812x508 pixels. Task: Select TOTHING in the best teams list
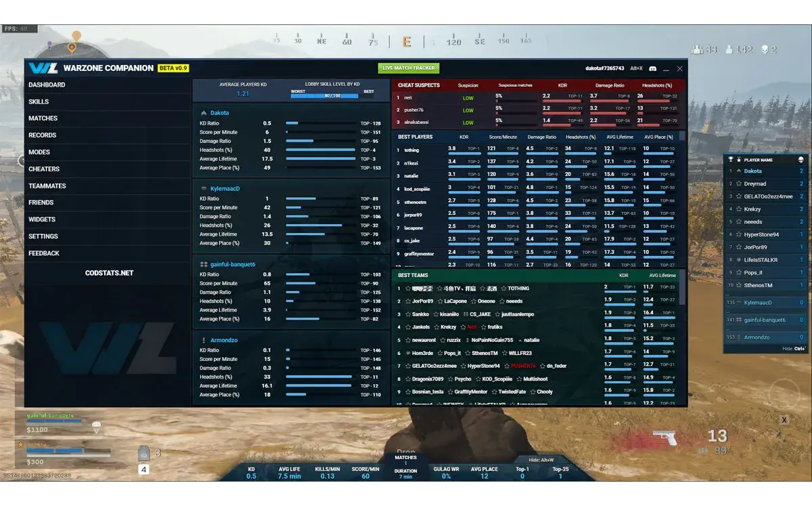518,288
